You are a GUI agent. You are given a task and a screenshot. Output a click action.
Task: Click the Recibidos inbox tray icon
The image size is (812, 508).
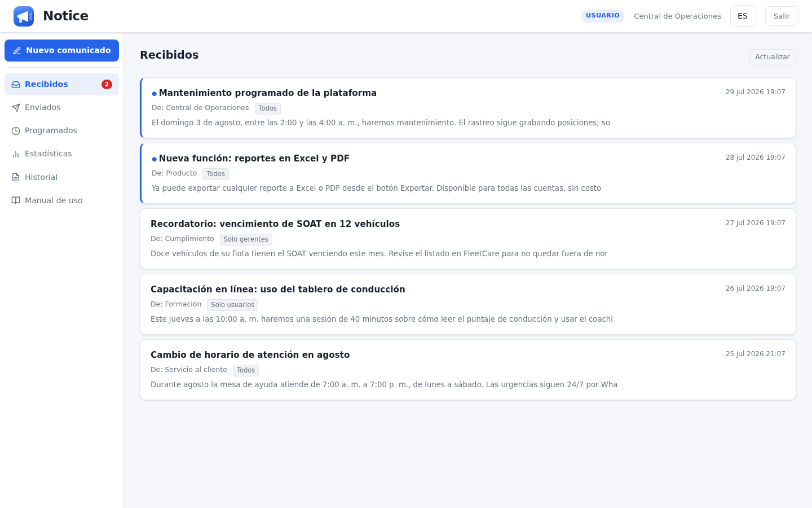pos(16,85)
